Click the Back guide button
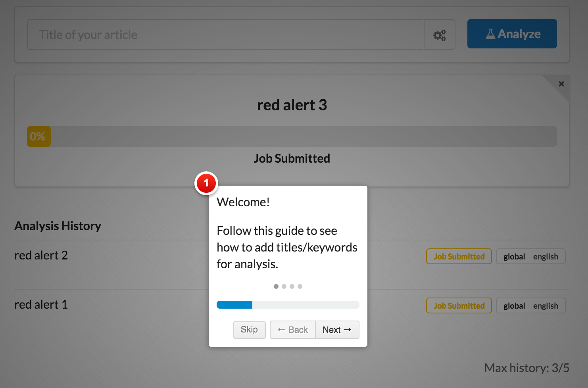The height and width of the screenshot is (388, 588). [x=293, y=330]
